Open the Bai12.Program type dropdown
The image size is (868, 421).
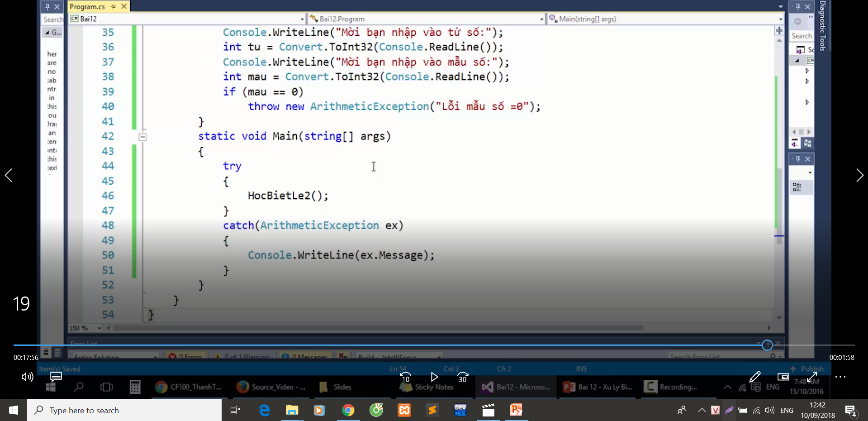pyautogui.click(x=427, y=19)
